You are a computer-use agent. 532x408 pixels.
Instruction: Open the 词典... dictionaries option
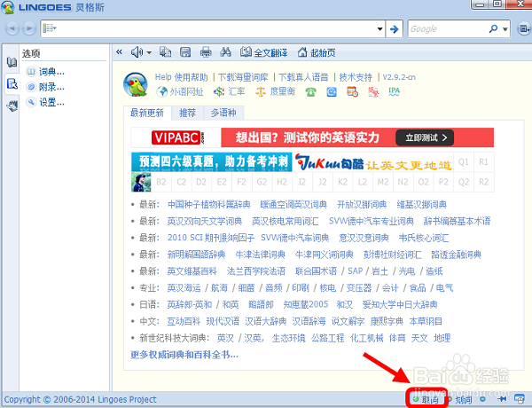[46, 72]
